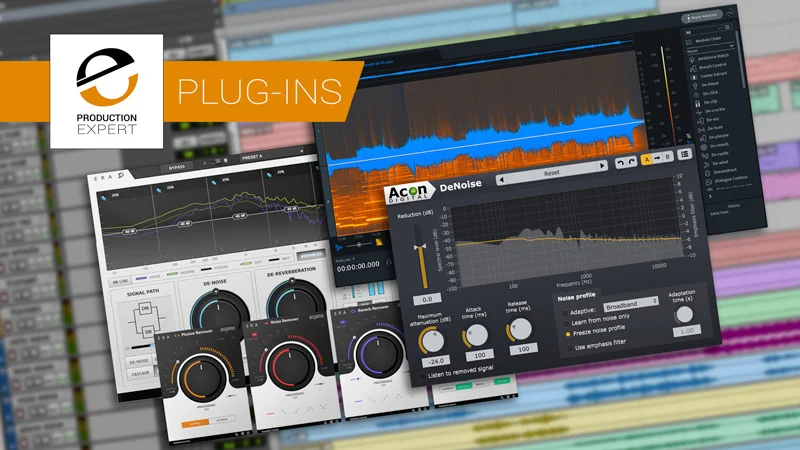Click the Release time knob
The width and height of the screenshot is (800, 450).
[x=519, y=330]
